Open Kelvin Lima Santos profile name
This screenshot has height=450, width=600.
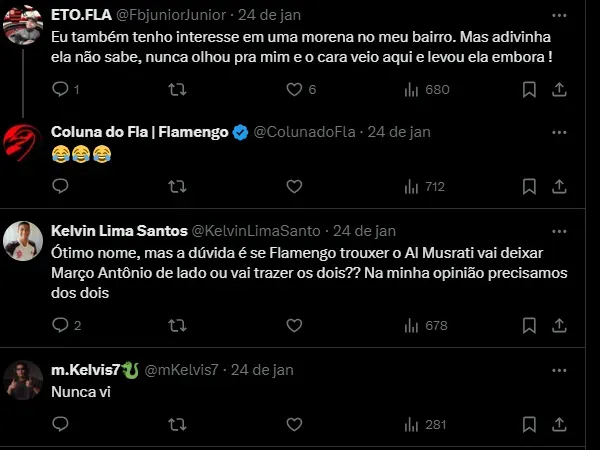(x=117, y=230)
